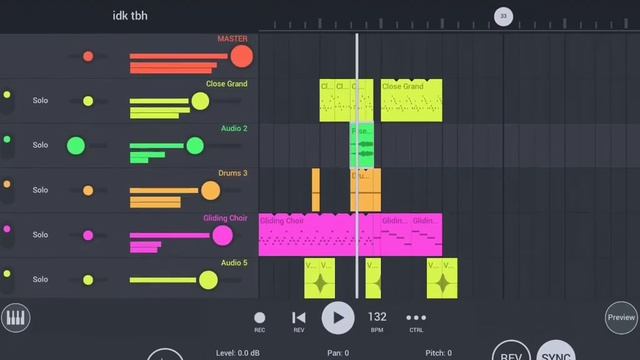Select the Gliding Choir track name
Viewport: 640px width, 360px height.
[225, 218]
